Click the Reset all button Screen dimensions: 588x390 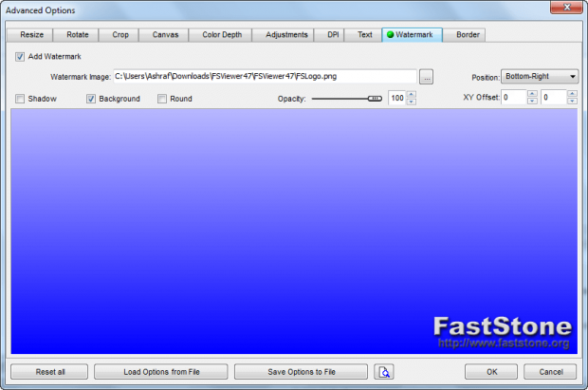click(x=48, y=371)
